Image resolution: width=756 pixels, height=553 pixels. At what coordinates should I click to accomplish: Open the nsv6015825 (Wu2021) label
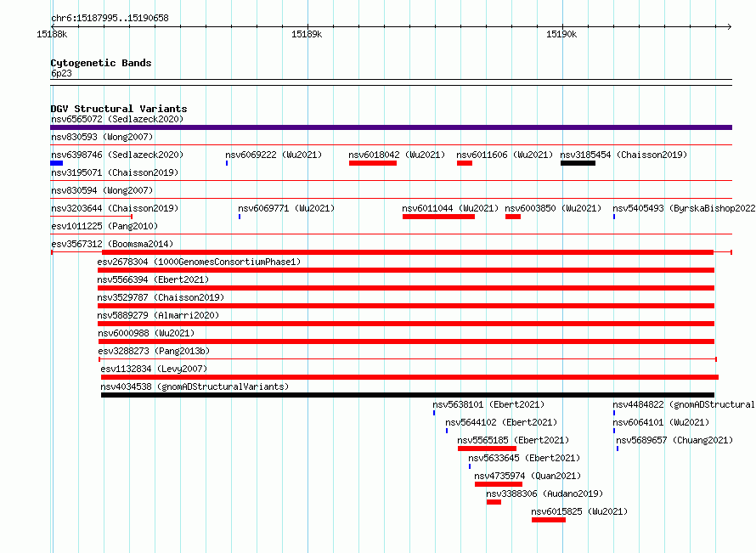point(579,511)
